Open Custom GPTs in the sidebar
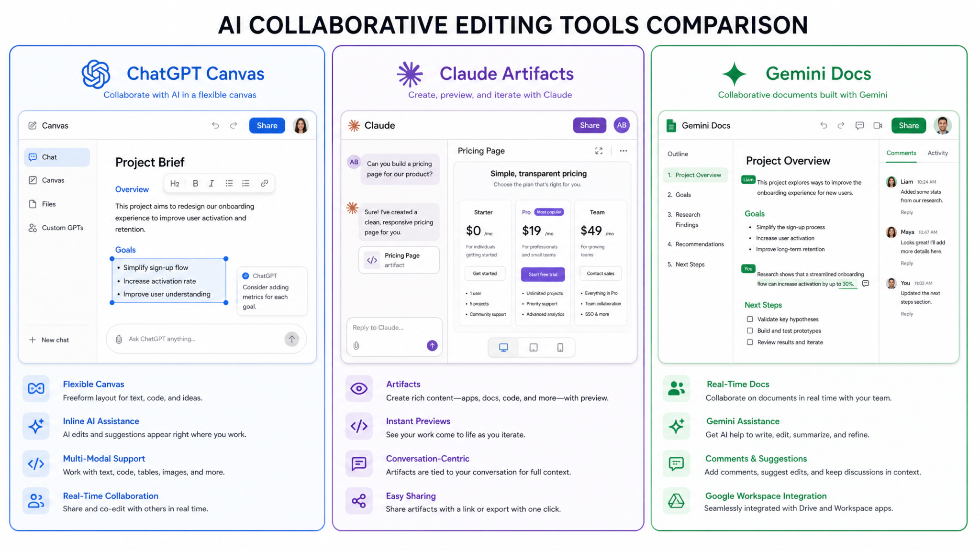This screenshot has width=980, height=551. [56, 228]
